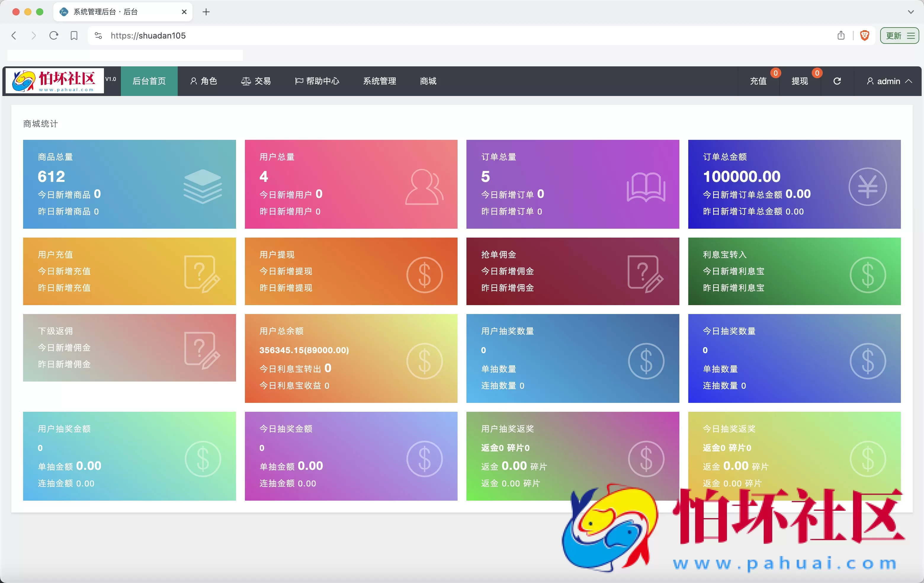The width and height of the screenshot is (924, 583).
Task: Expand the admin user dropdown
Action: pyautogui.click(x=889, y=81)
